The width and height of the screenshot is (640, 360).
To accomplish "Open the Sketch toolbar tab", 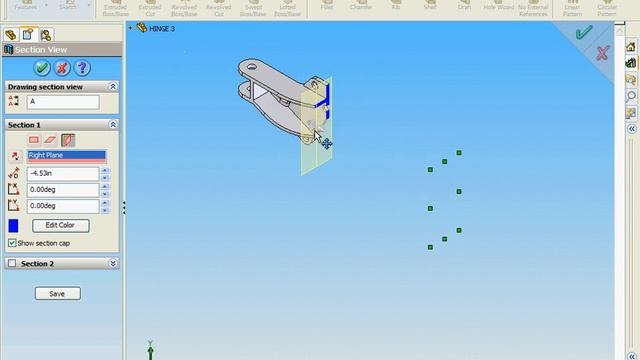I will click(x=68, y=6).
